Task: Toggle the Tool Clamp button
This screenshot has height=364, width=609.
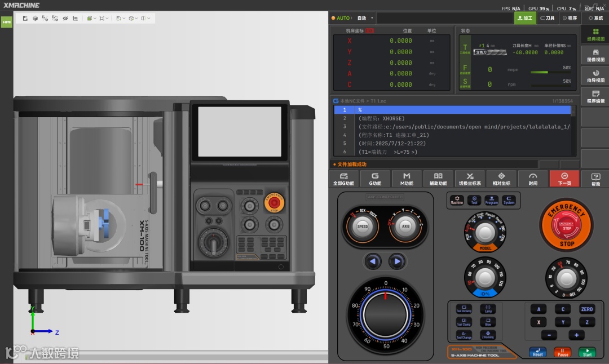Action: click(464, 322)
